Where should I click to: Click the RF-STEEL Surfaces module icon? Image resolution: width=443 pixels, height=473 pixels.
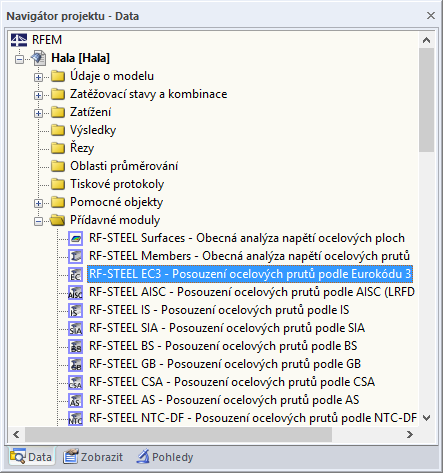tap(76, 238)
